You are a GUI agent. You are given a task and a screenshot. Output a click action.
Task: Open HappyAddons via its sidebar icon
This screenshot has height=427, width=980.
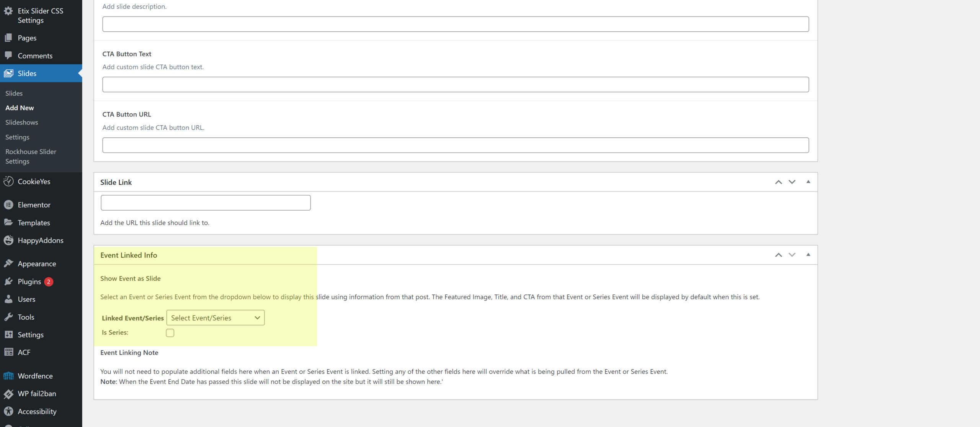coord(8,240)
